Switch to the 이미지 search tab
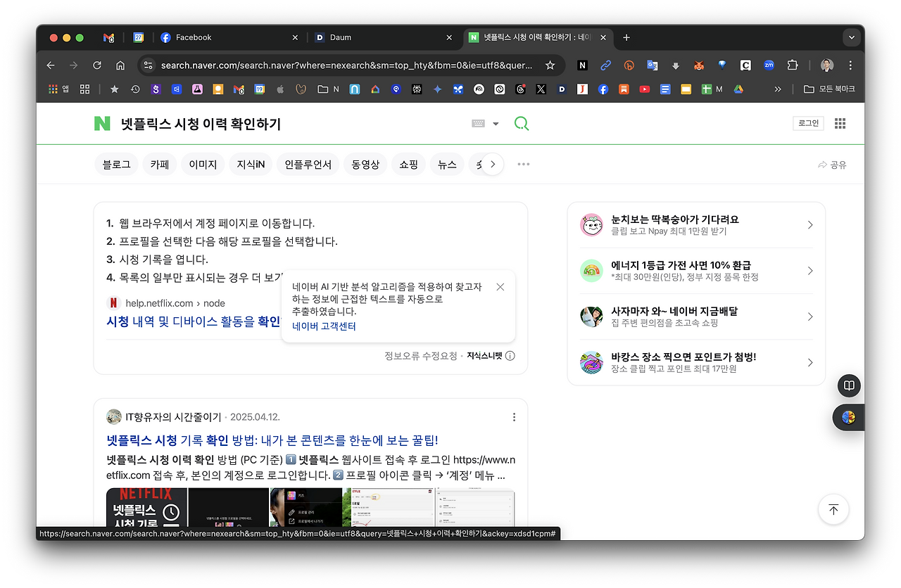 click(203, 165)
